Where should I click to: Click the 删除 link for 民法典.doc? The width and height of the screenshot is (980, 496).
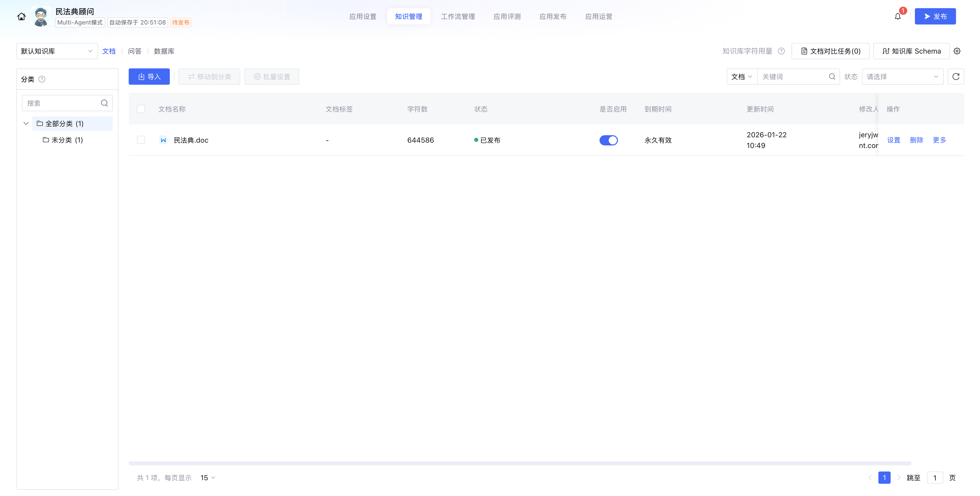click(916, 140)
